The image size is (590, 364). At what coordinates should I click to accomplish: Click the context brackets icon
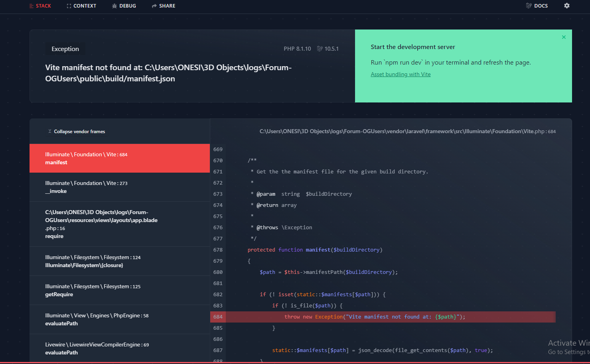coord(69,6)
